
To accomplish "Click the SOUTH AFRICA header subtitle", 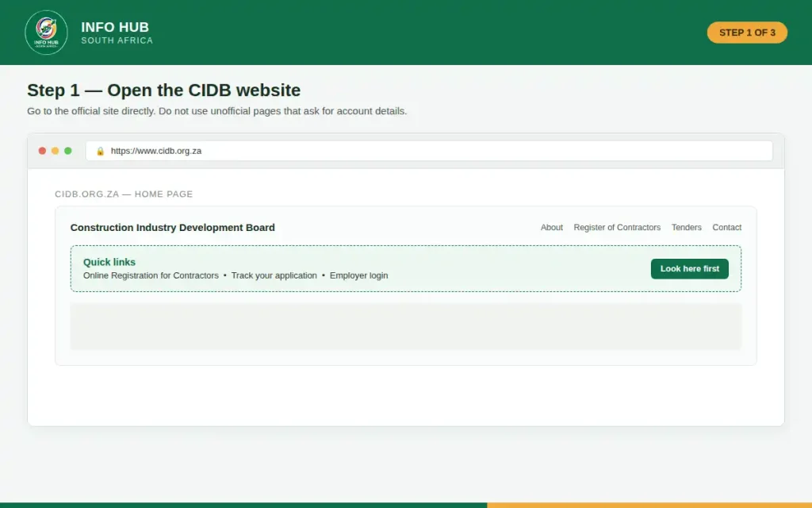I will click(x=117, y=40).
